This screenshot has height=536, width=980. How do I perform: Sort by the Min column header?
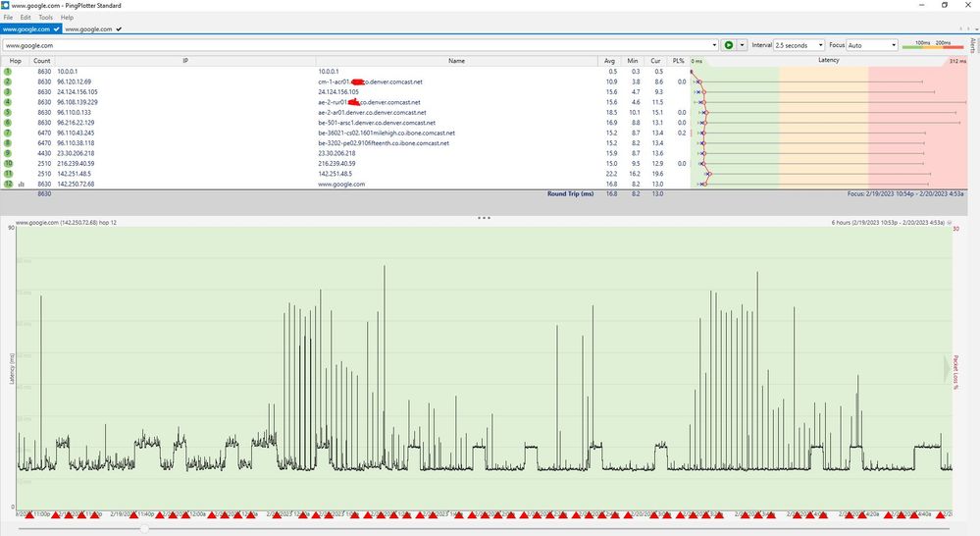click(633, 61)
